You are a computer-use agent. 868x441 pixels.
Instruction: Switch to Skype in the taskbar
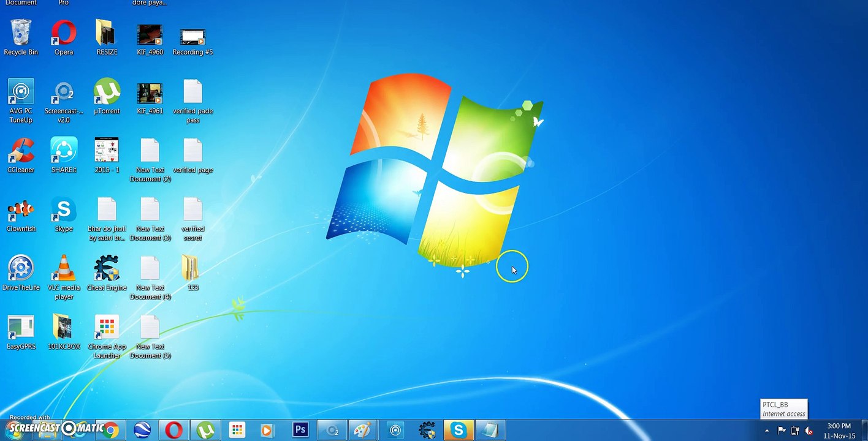tap(459, 431)
